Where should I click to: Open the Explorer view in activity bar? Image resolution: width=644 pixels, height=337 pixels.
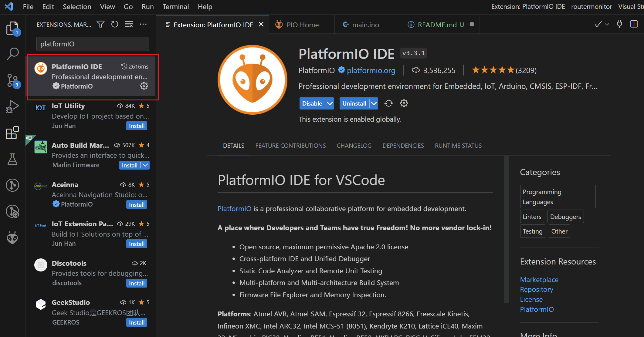click(x=12, y=28)
